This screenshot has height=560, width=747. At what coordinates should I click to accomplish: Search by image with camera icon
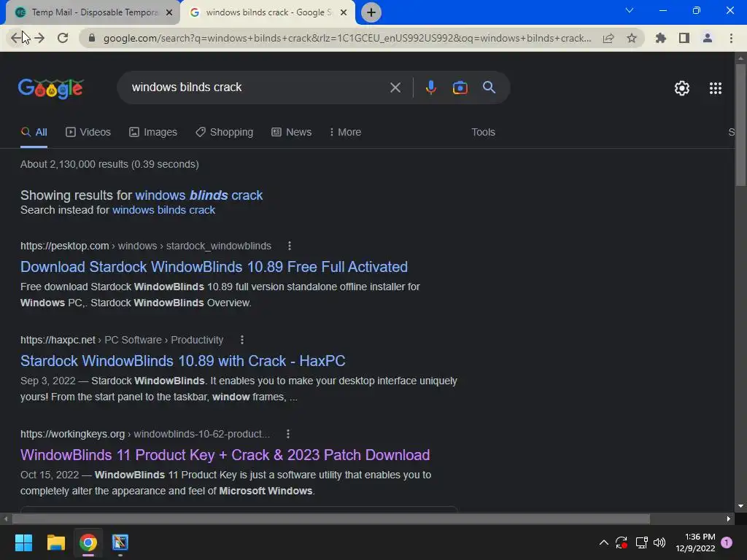click(x=460, y=87)
